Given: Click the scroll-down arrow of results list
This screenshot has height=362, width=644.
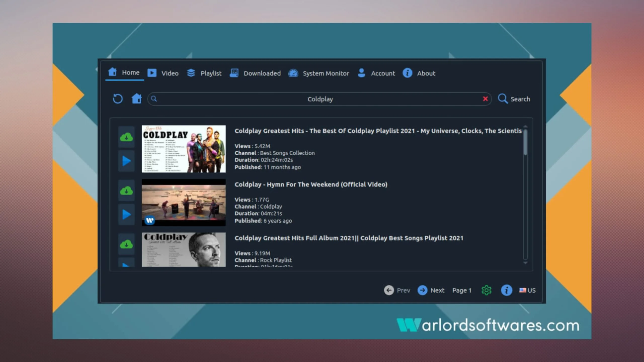Looking at the screenshot, I should pyautogui.click(x=525, y=263).
